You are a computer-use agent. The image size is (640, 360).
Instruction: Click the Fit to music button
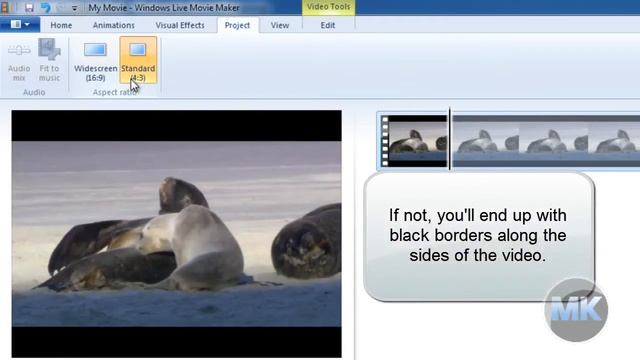(49, 60)
